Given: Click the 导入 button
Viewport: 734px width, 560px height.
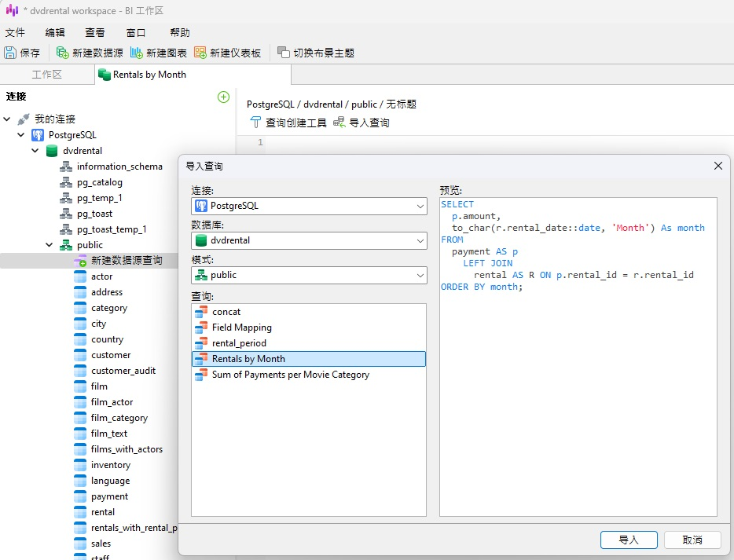Looking at the screenshot, I should click(629, 540).
